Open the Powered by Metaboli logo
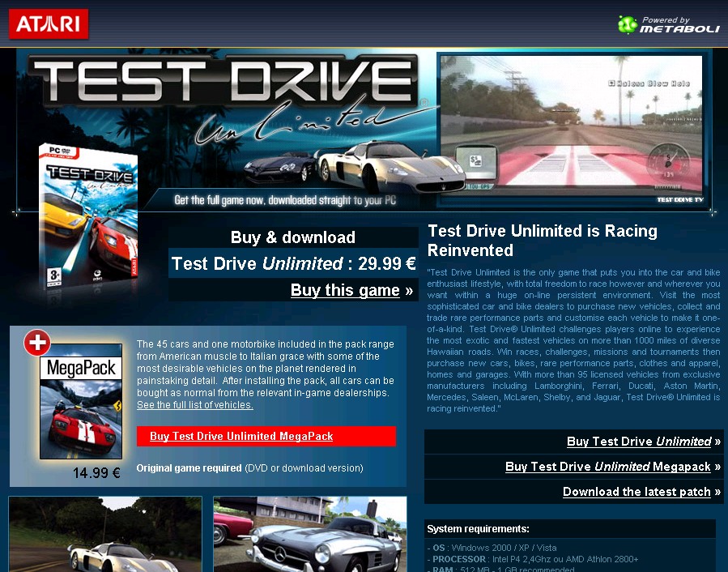Viewport: 728px width, 572px height. [x=669, y=24]
